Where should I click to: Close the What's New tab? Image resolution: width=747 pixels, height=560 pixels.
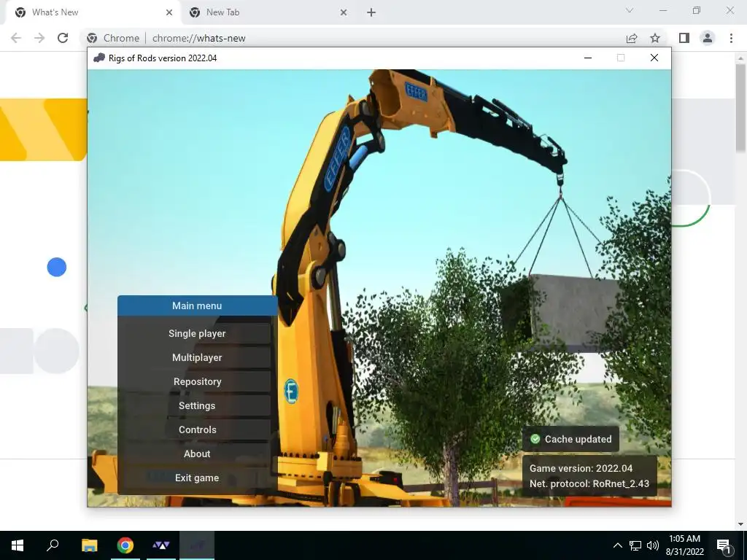(169, 12)
